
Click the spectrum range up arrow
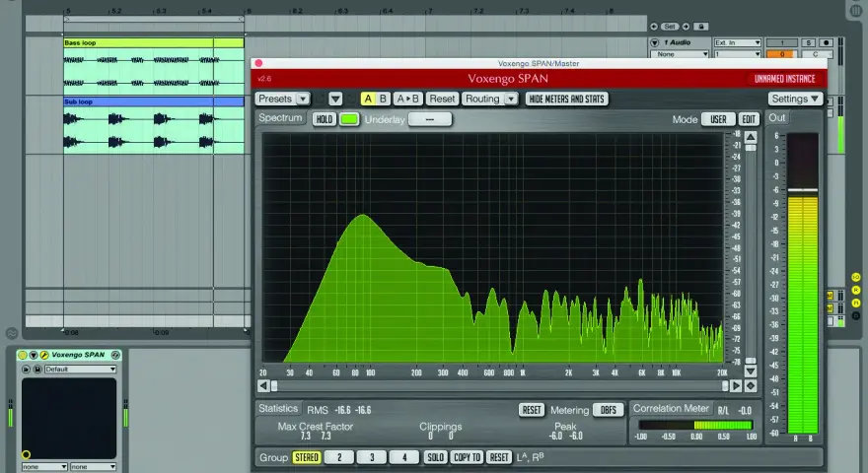coord(751,137)
